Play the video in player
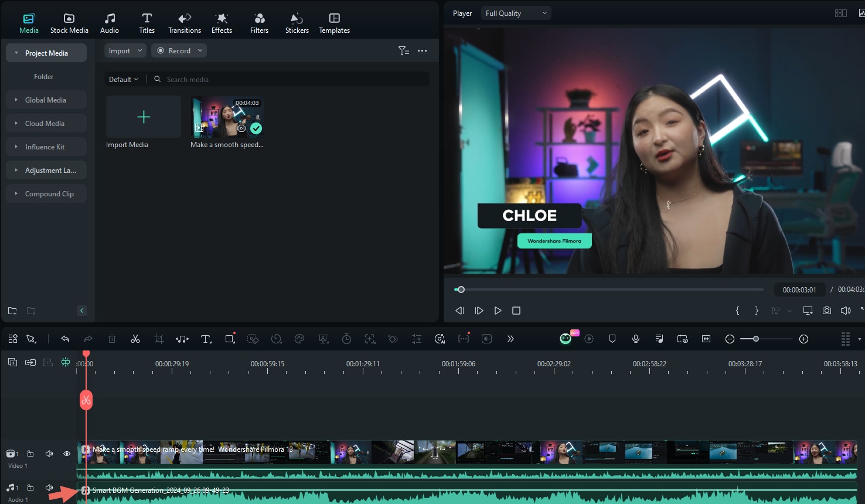This screenshot has width=865, height=504. coord(498,311)
